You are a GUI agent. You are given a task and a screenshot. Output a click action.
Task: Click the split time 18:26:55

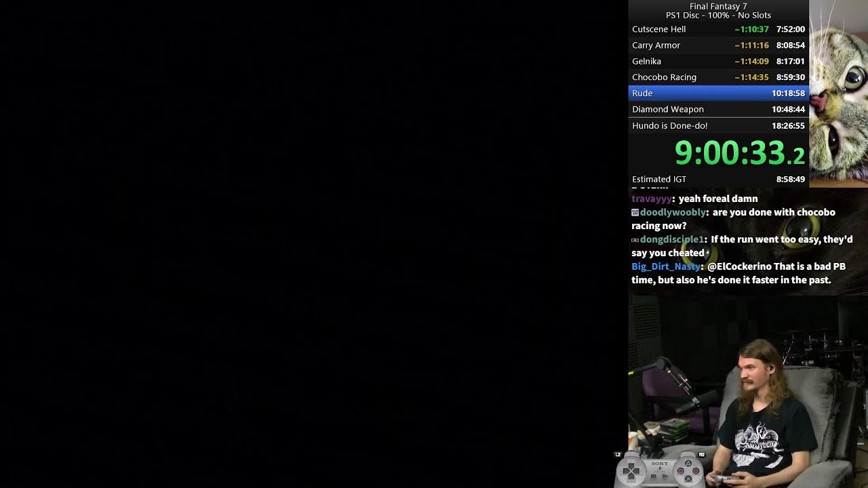coord(788,125)
